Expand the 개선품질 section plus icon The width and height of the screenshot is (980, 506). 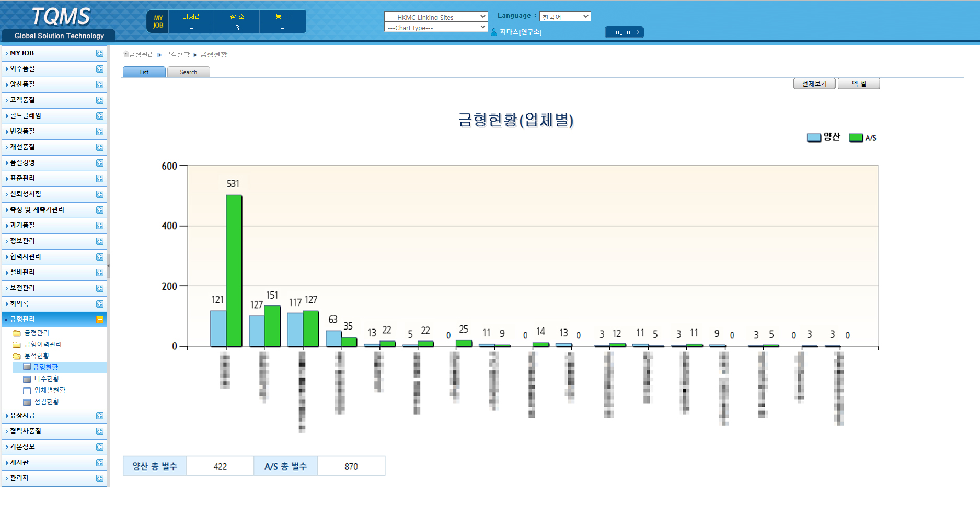100,147
